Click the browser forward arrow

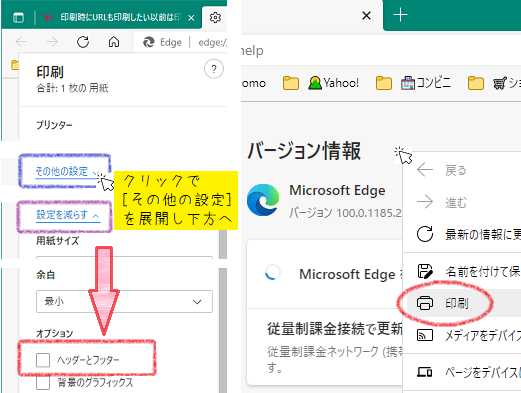click(52, 42)
